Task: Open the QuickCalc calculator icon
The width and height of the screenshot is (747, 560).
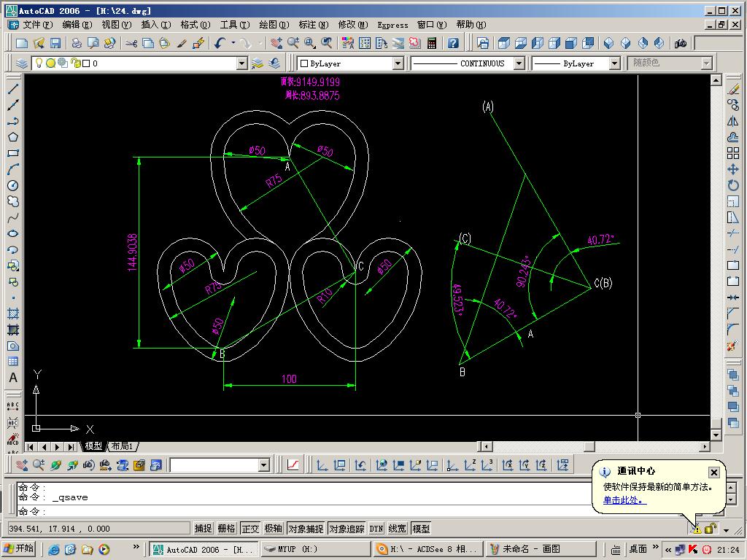Action: point(432,43)
